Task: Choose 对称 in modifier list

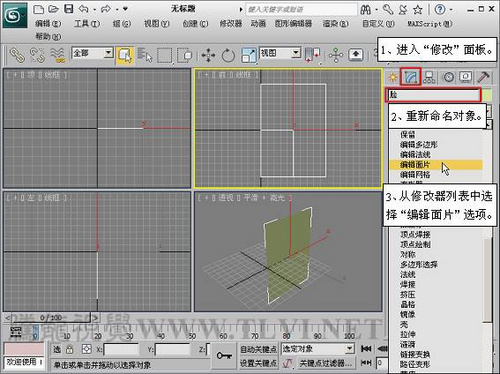Action: 408,254
